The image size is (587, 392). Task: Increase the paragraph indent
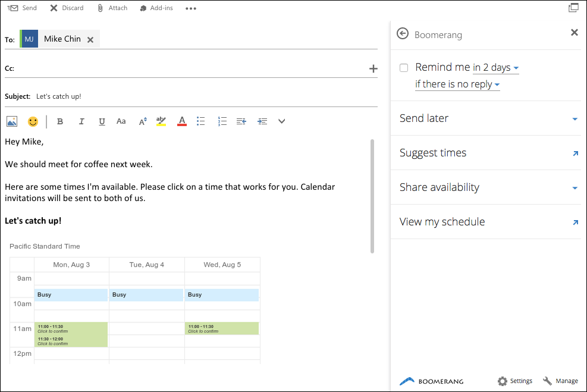click(262, 121)
